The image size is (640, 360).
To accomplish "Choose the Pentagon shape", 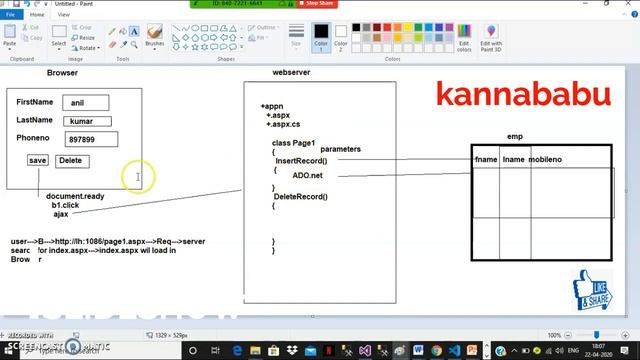I will (x=195, y=38).
